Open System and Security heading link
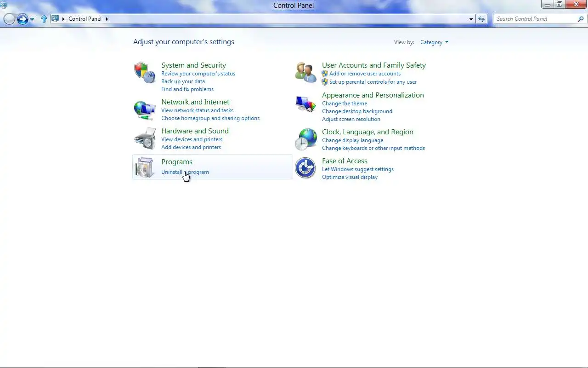The height and width of the screenshot is (368, 588). [x=193, y=65]
